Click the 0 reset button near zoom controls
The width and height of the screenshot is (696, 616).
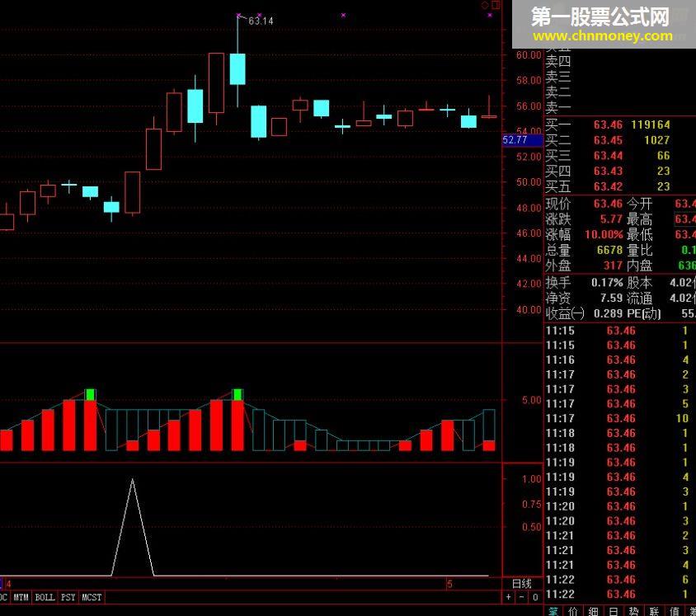(x=535, y=597)
